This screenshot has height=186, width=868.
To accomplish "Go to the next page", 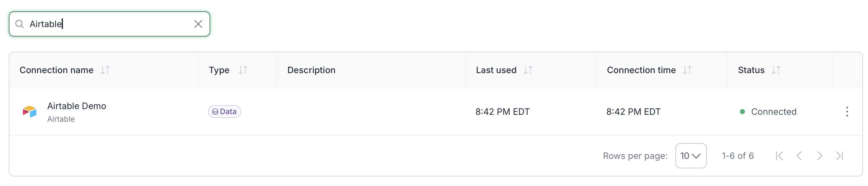I will [820, 156].
